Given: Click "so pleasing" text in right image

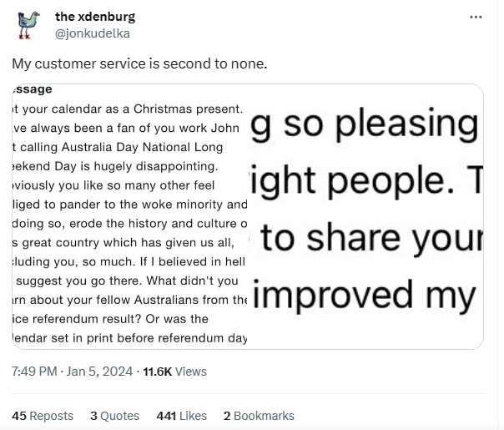Looking at the screenshot, I should pos(367,127).
